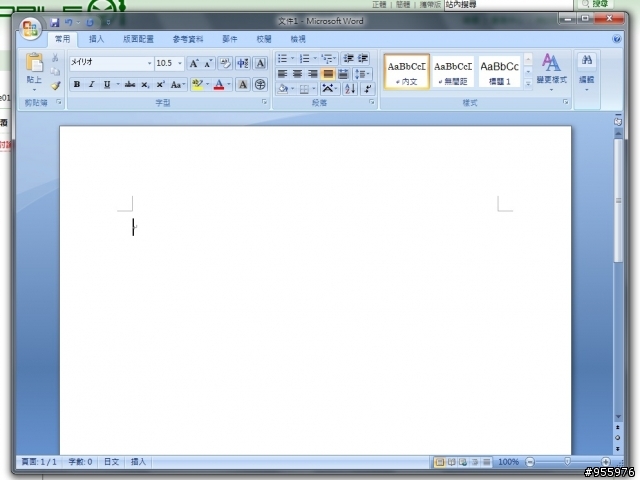640x480 pixels.
Task: Open the 編輯 editing group with binoculars
Action: [x=587, y=72]
